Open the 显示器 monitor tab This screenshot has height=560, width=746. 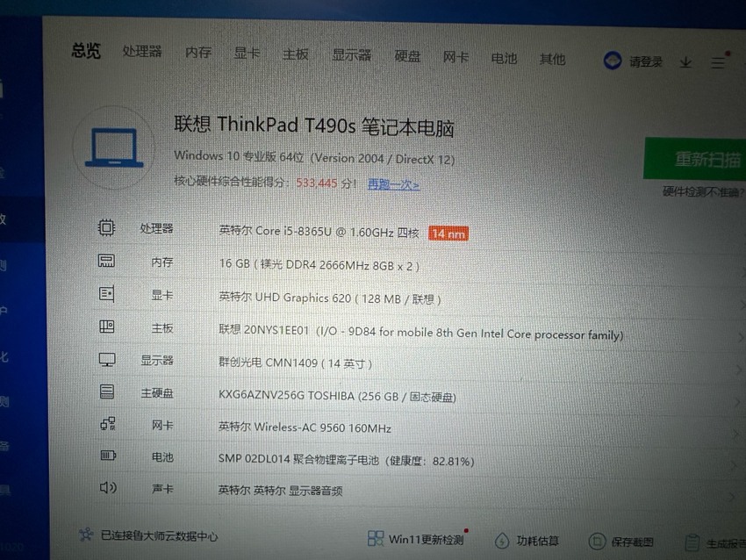(x=352, y=55)
